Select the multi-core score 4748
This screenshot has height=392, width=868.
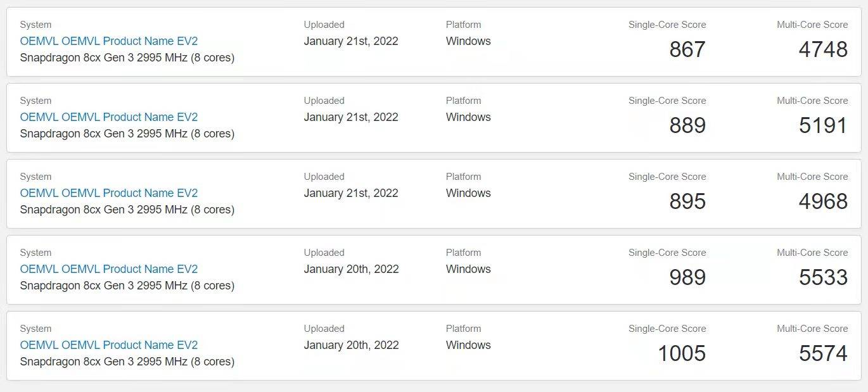824,49
